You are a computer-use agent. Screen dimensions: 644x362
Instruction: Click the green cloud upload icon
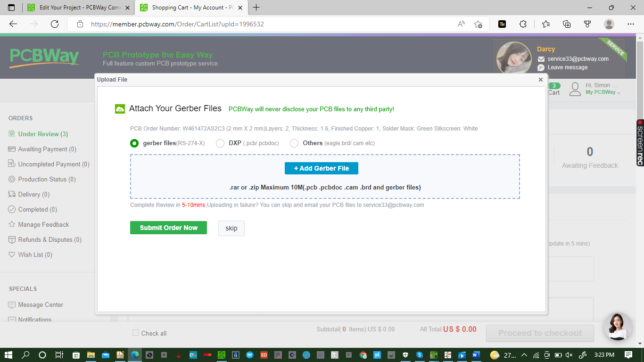[x=120, y=109]
